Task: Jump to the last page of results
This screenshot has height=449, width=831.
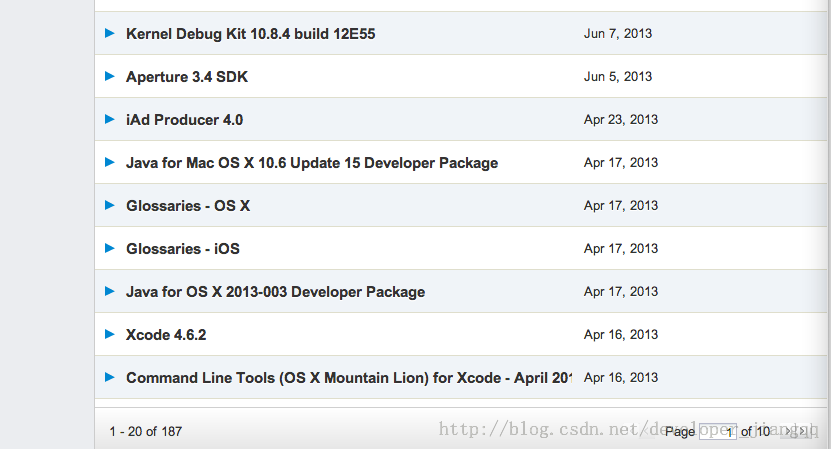Action: pyautogui.click(x=802, y=432)
